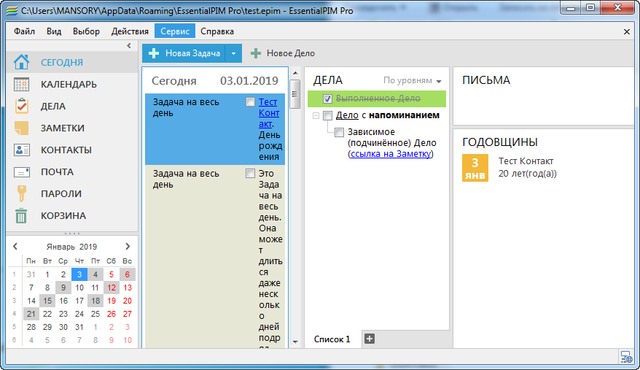Click the Passwords (Пароли) key icon
Screen dimensions: 640x370
[x=21, y=193]
